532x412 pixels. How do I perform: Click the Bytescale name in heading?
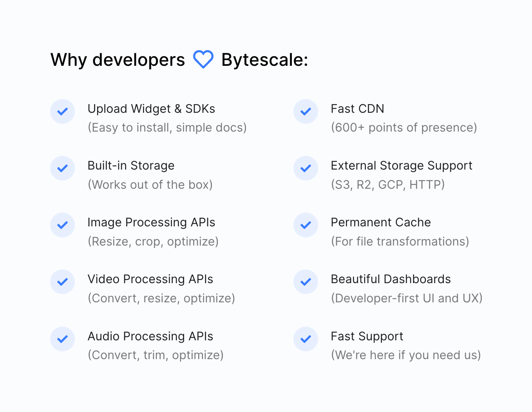(x=264, y=60)
